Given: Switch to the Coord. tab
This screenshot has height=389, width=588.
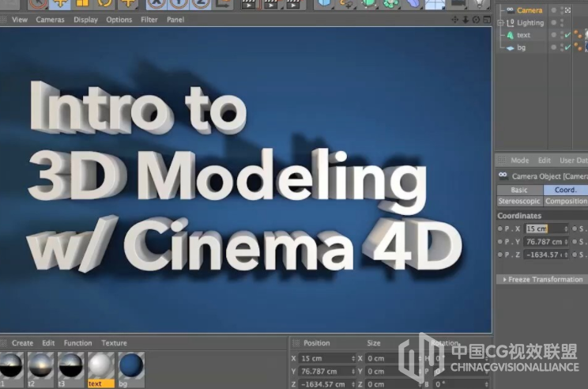Looking at the screenshot, I should tap(566, 191).
